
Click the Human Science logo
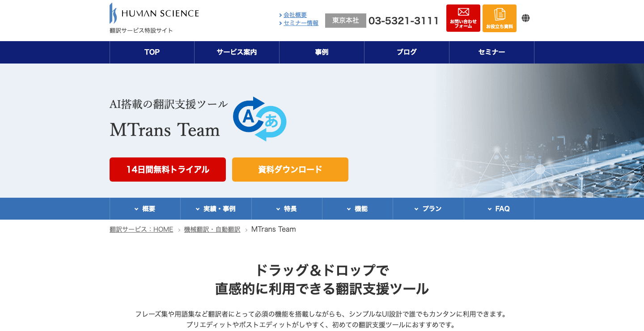(x=154, y=13)
